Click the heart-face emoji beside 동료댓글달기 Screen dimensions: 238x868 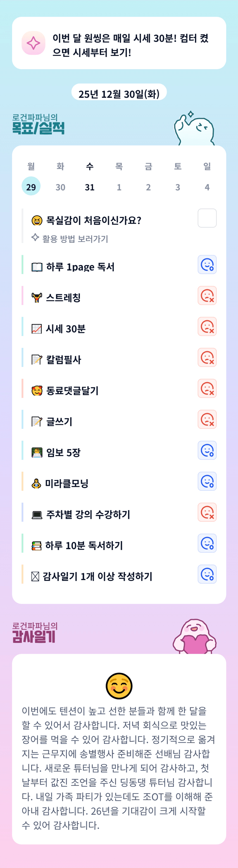[37, 391]
